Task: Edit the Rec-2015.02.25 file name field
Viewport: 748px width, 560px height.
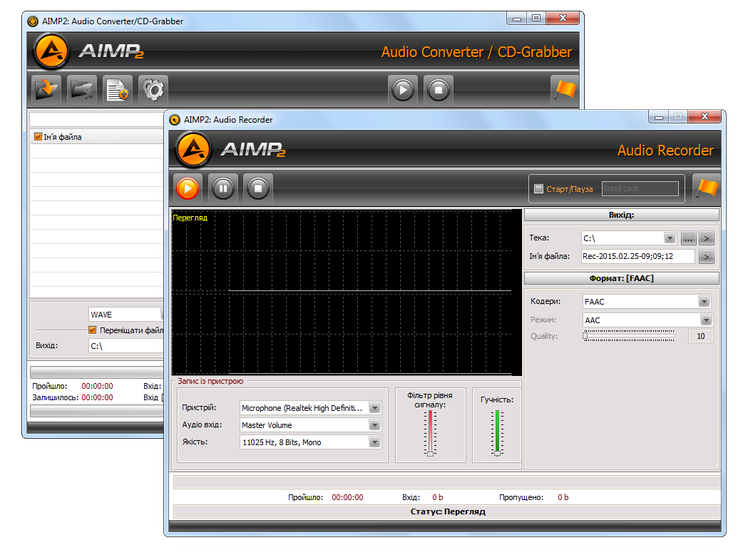Action: [x=638, y=256]
